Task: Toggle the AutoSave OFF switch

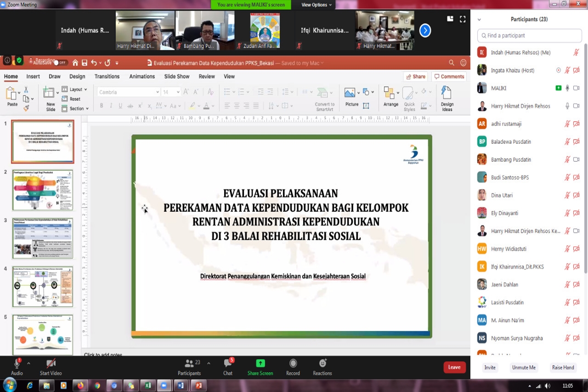Action: coord(60,63)
